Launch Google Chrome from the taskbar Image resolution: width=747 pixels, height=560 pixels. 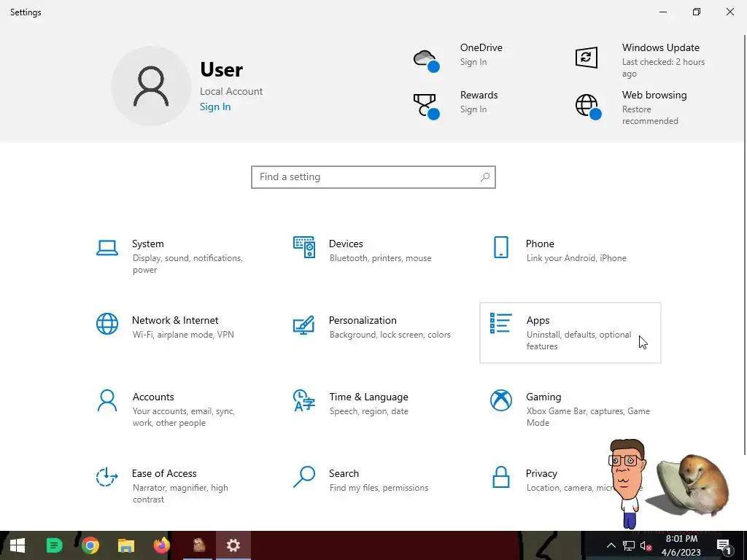pos(90,545)
